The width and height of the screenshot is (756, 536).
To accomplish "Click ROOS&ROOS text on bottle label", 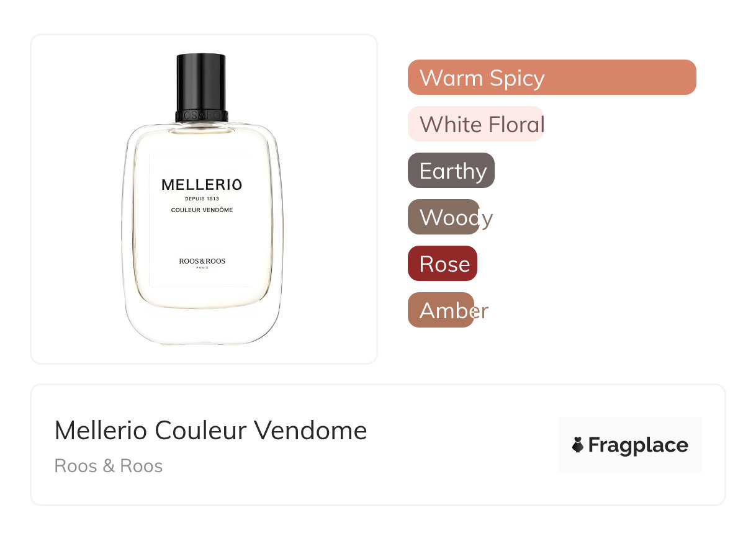I will pyautogui.click(x=202, y=261).
